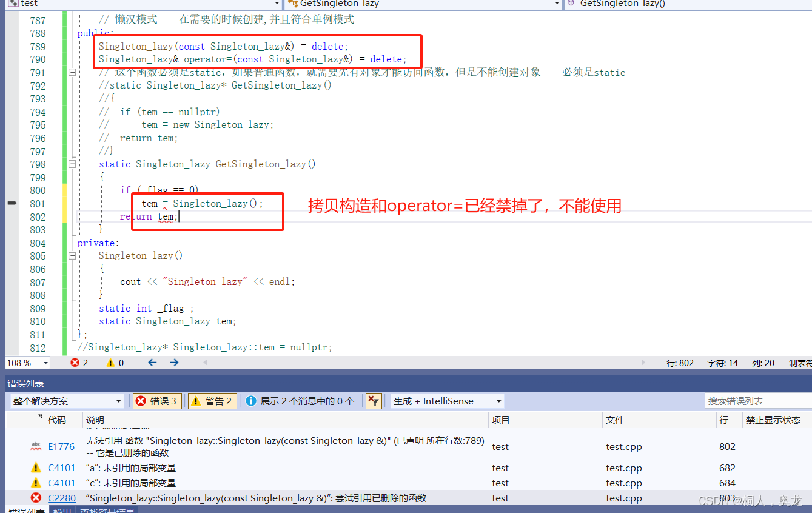
Task: Collapse the Singleton_lazy constructor at line 805
Action: [72, 255]
